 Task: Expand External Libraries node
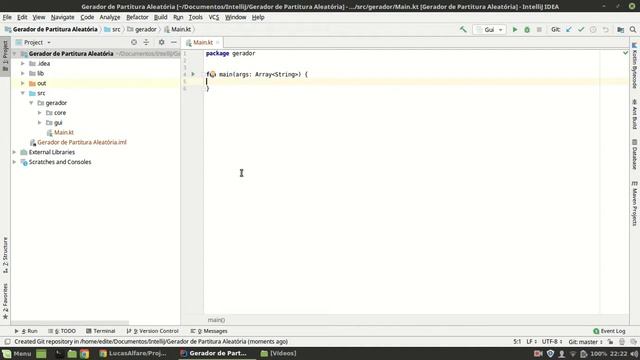click(14, 152)
